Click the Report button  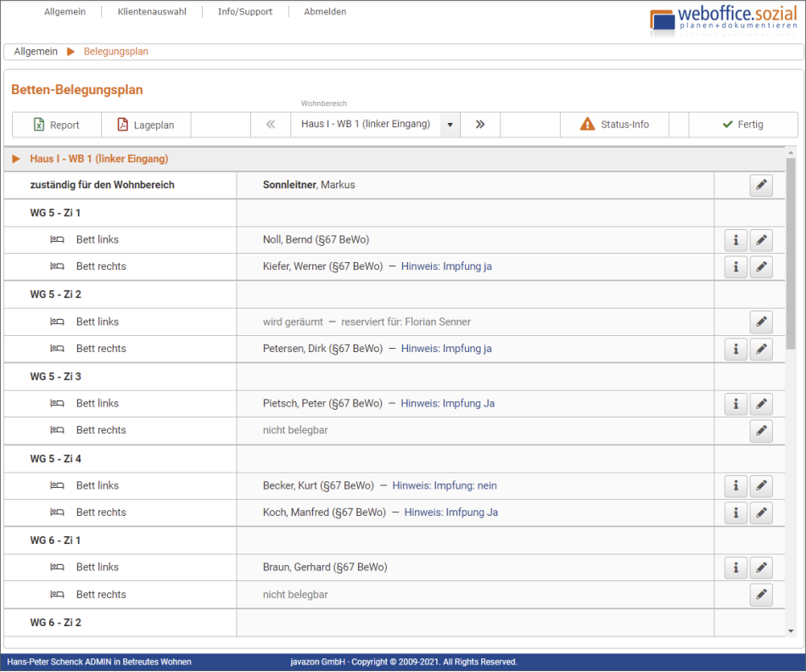tap(57, 125)
